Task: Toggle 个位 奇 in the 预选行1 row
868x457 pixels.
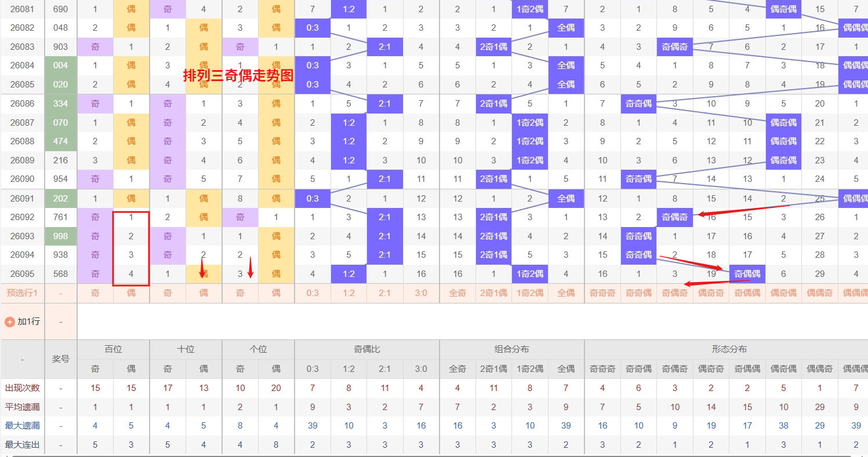Action: click(240, 293)
